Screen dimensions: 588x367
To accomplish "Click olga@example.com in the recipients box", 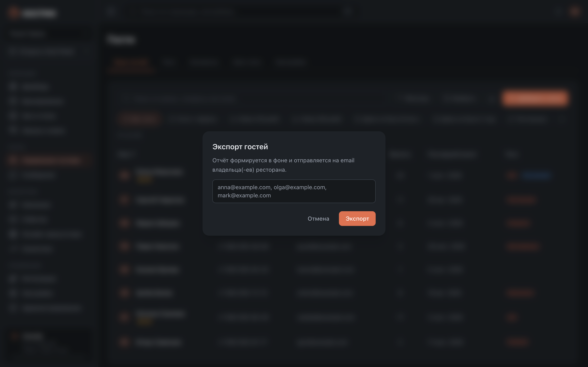I will tap(299, 187).
